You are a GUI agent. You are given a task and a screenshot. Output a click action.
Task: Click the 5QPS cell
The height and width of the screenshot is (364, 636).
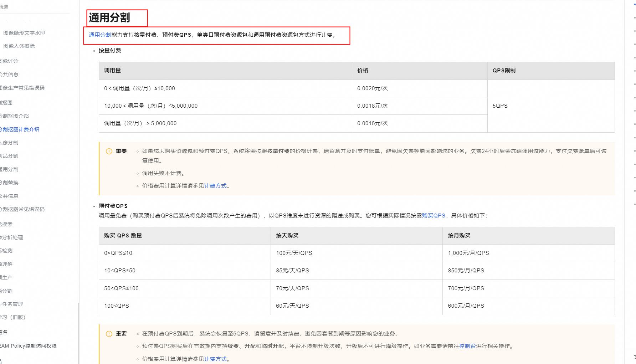551,106
